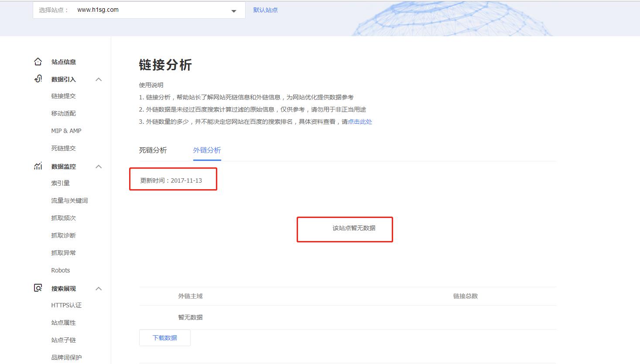The image size is (640, 364).
Task: Open 流量与关键词 menu item
Action: click(x=69, y=201)
